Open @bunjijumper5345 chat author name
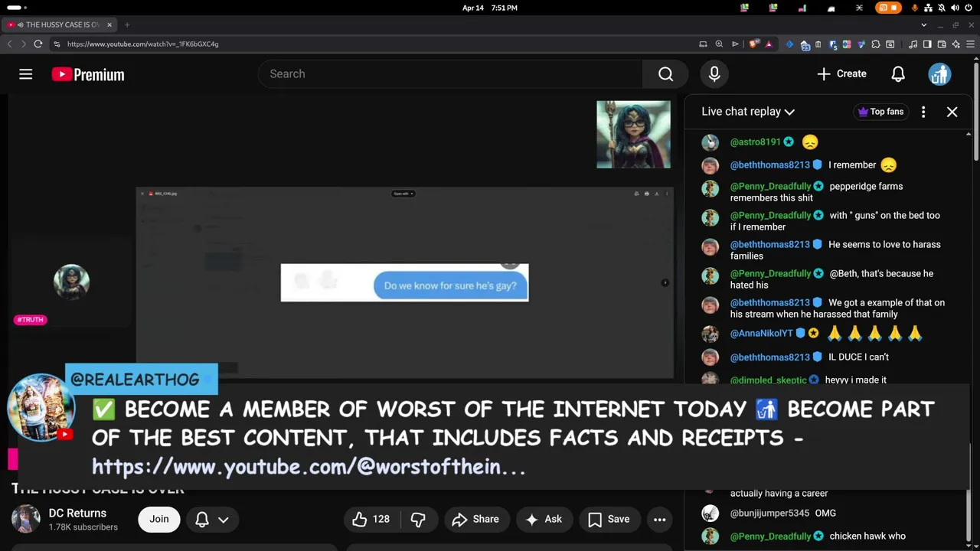Screen dimensions: 980x551 pos(769,514)
